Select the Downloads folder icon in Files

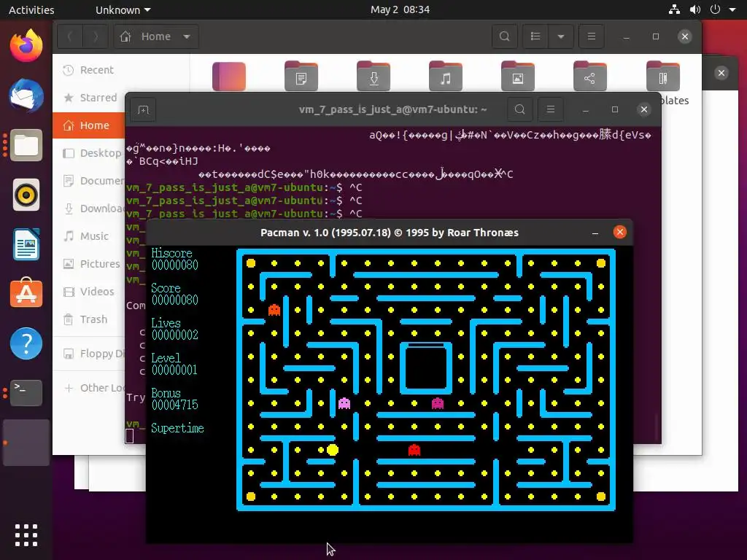coord(373,76)
